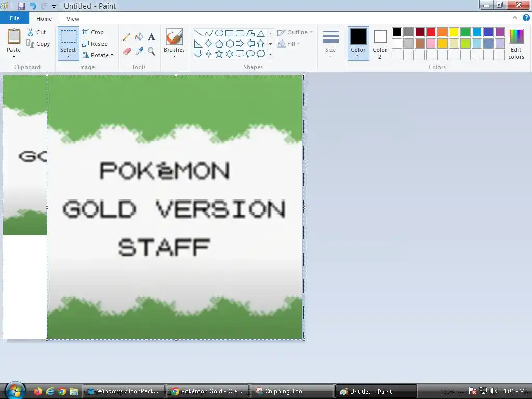Choose the Four-point star shape
Image resolution: width=532 pixels, height=399 pixels.
click(209, 54)
